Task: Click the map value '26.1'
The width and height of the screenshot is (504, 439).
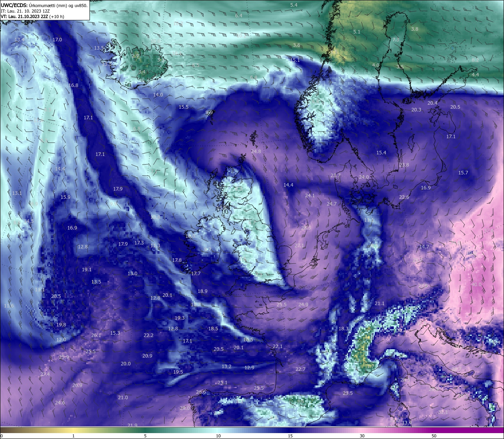Action: tap(96, 335)
